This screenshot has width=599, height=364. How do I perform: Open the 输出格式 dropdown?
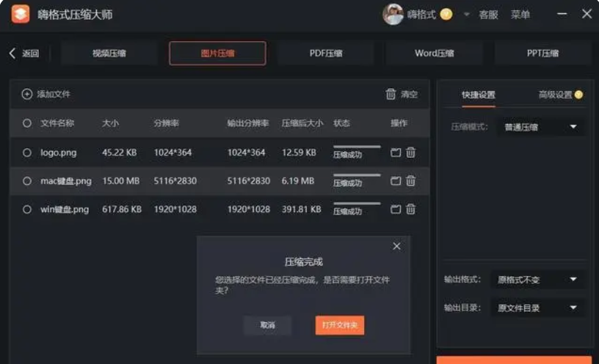pos(541,280)
